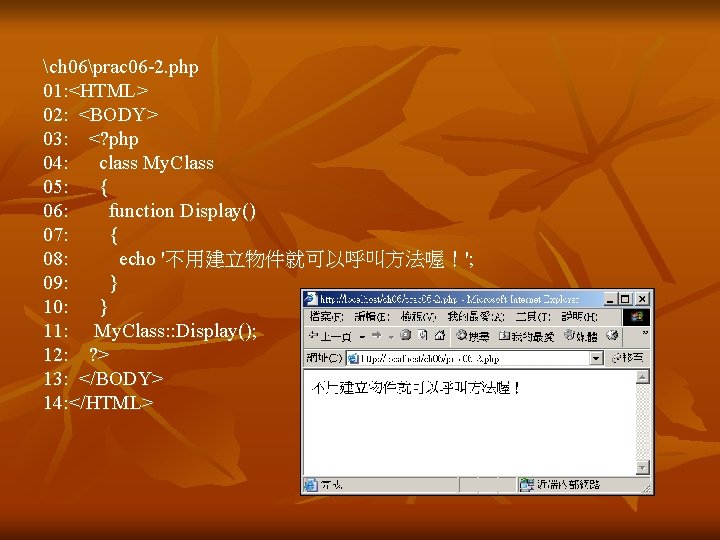This screenshot has width=720, height=540.
Task: Click the '<BODY>' tag on line 02
Action: (x=118, y=115)
